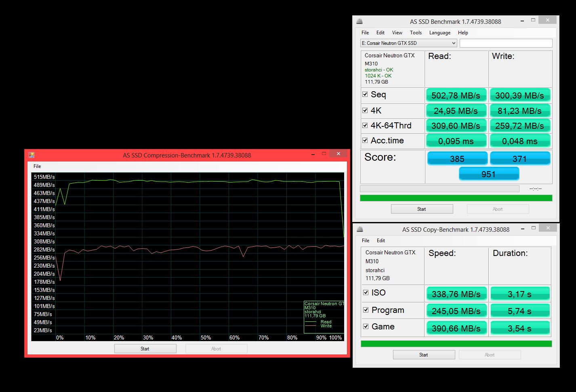576x392 pixels.
Task: Toggle the 4K-64Thrd test checkbox
Action: coord(365,125)
